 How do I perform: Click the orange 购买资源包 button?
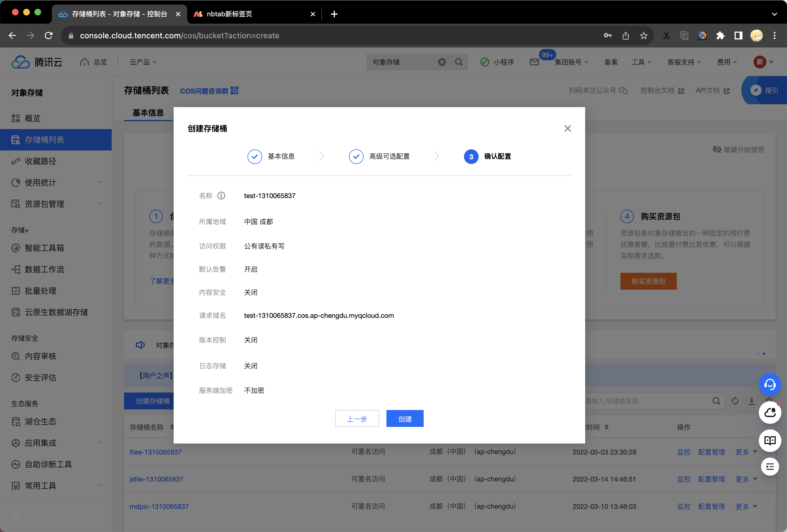(648, 281)
